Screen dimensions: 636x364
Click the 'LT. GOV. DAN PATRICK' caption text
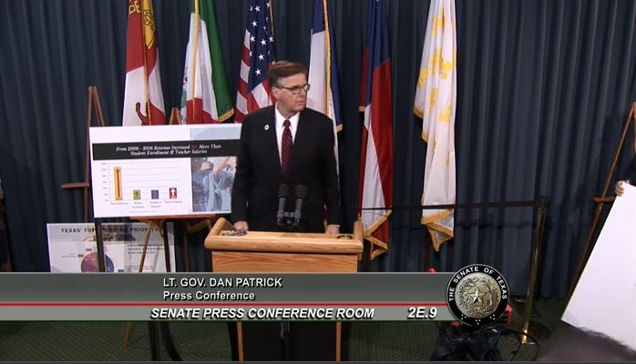click(222, 283)
